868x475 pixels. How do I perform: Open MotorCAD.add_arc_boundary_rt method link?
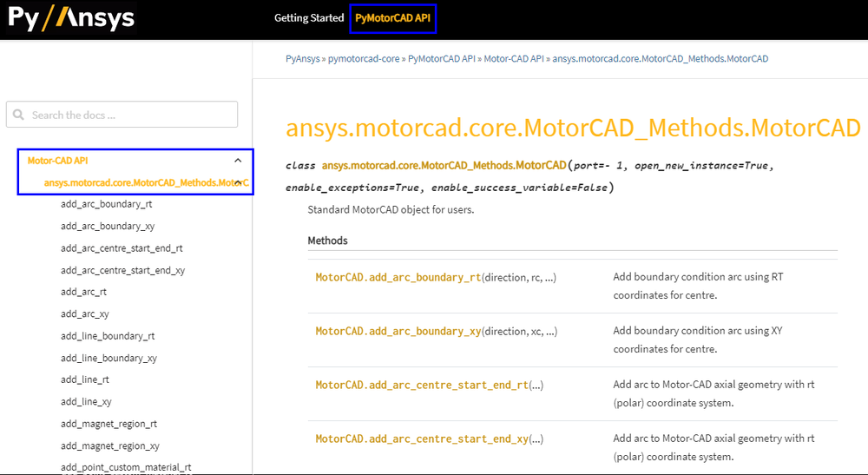[398, 277]
